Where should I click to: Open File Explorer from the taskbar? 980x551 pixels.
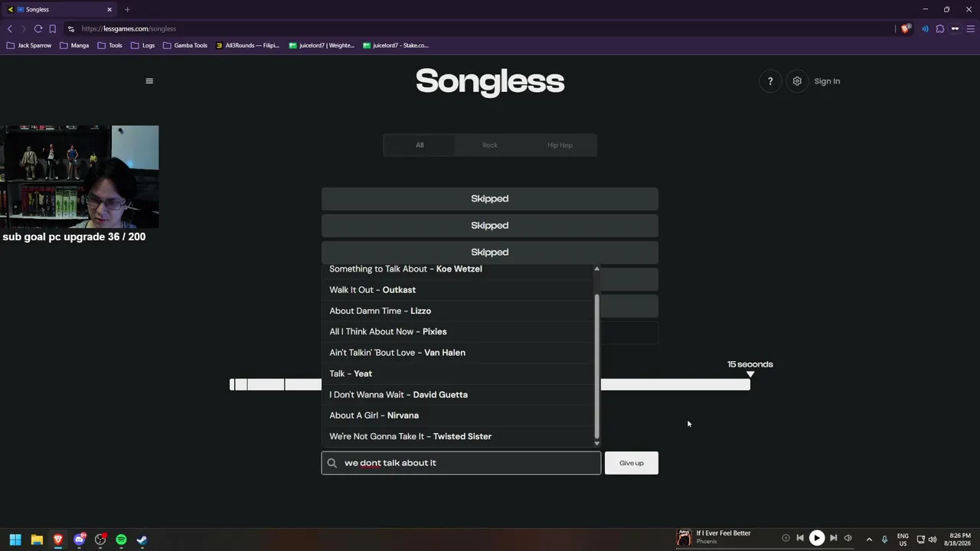point(37,540)
